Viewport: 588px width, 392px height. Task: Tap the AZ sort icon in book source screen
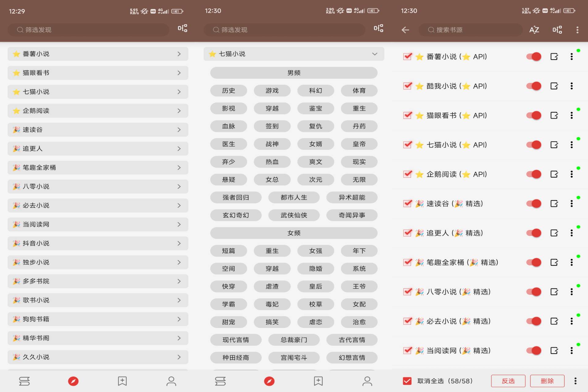tap(534, 30)
